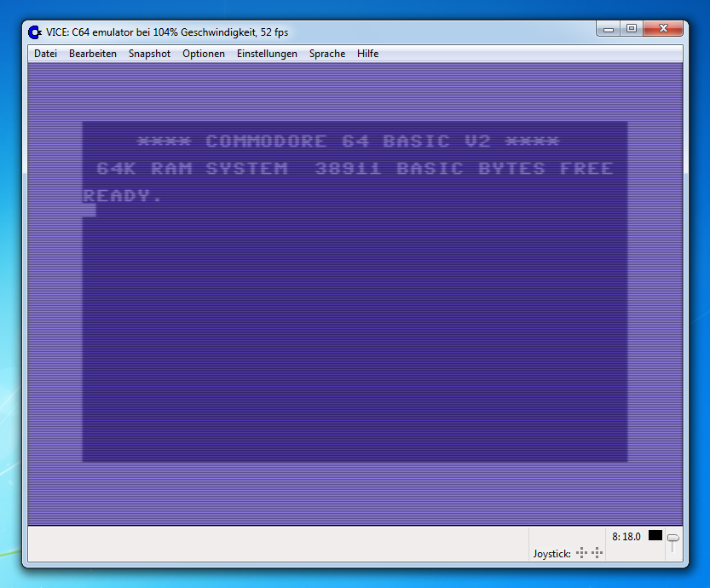710x588 pixels.
Task: Open the Hilfe menu
Action: click(367, 53)
